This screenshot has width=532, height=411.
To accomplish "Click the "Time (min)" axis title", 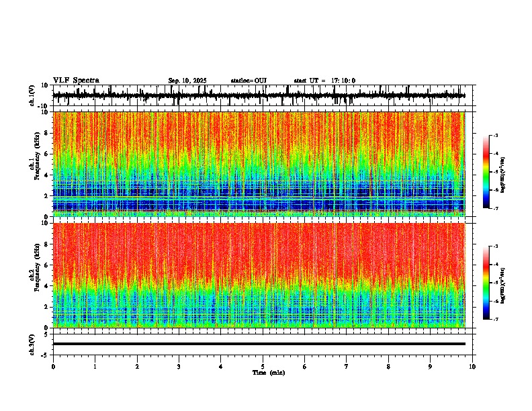I will click(x=269, y=373).
